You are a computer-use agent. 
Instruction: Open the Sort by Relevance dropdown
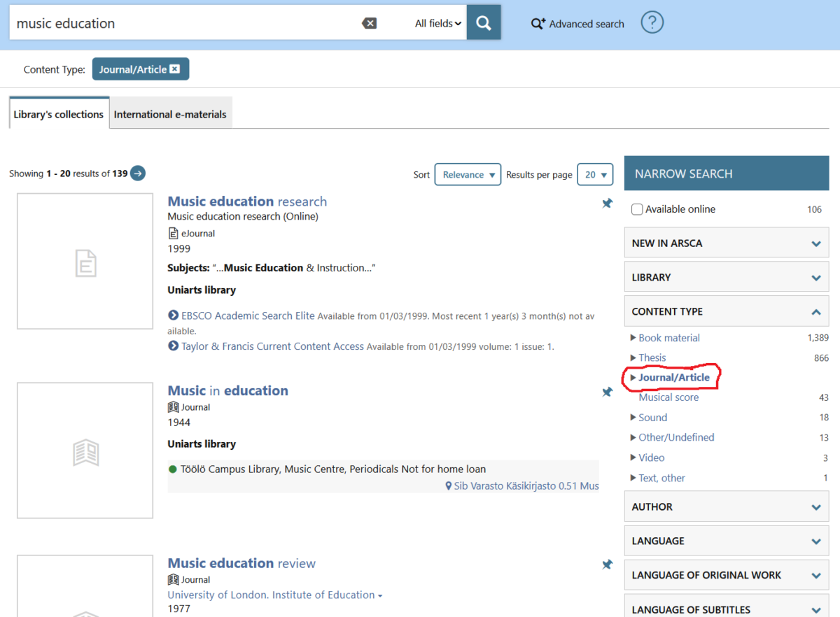(468, 175)
